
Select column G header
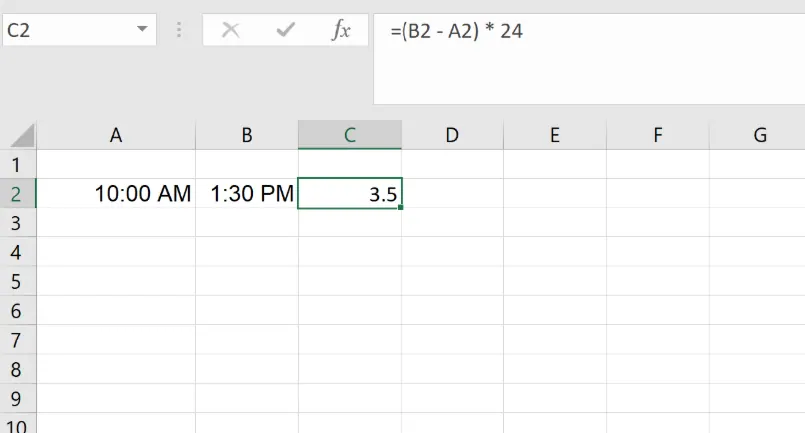pos(760,135)
